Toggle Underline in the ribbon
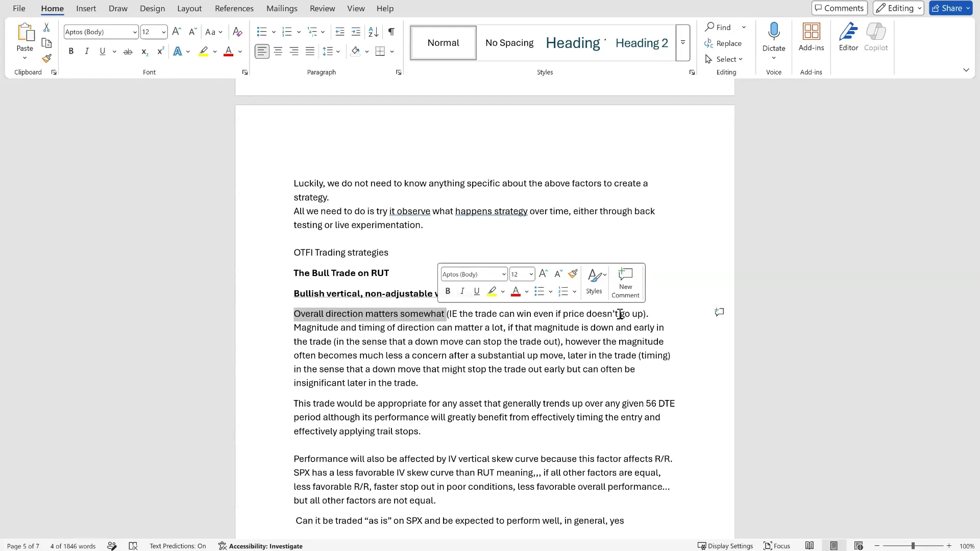Viewport: 980px width, 551px height. click(x=103, y=52)
